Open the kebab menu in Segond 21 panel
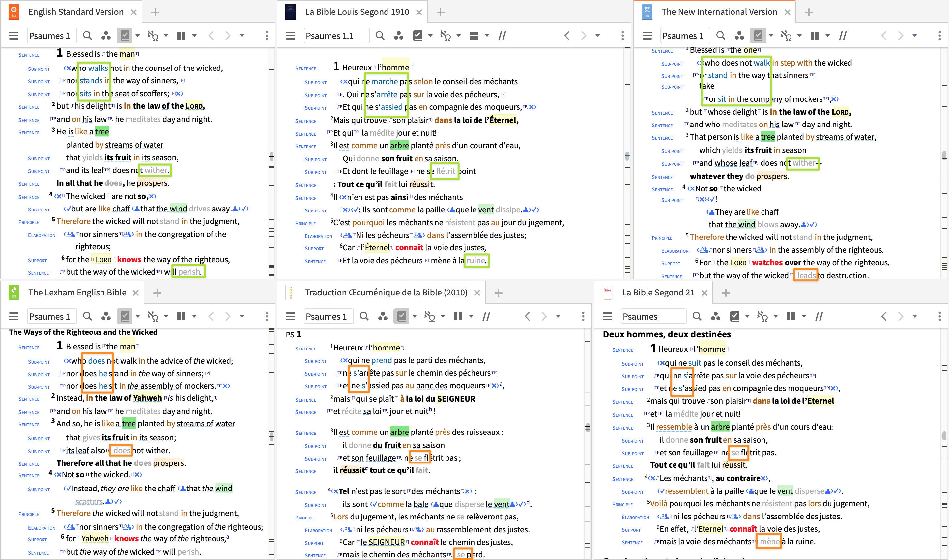This screenshot has height=560, width=949. [939, 316]
